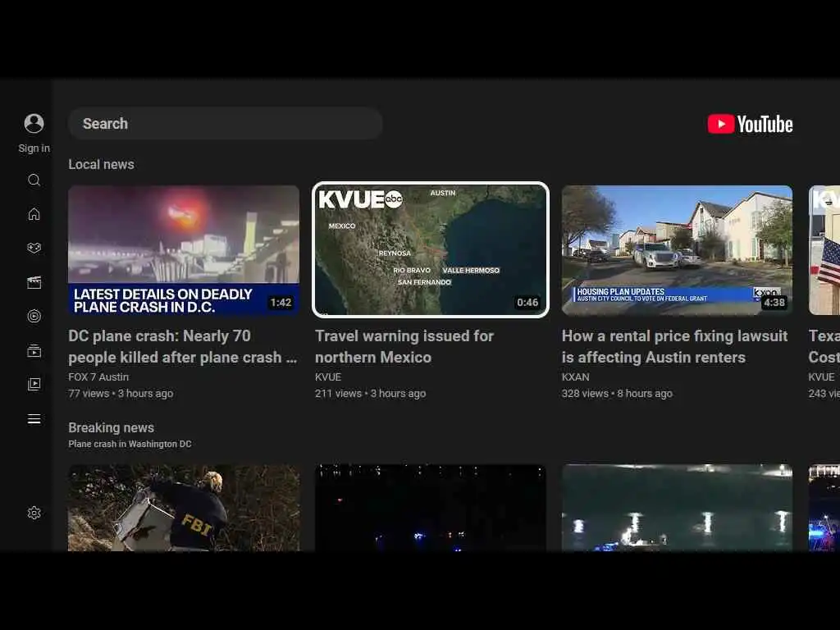
Task: Play the river lights reflection breaking news thumbnail
Action: click(x=677, y=508)
